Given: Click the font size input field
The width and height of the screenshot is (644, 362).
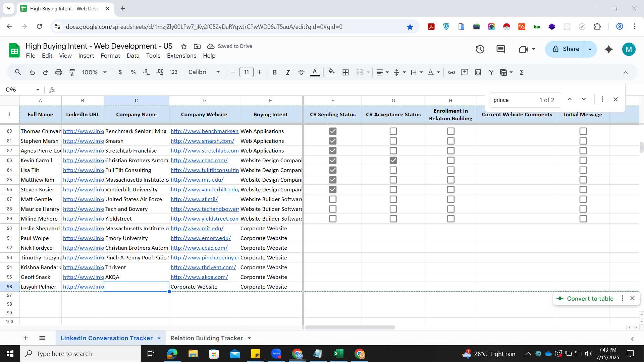Looking at the screenshot, I should 247,72.
